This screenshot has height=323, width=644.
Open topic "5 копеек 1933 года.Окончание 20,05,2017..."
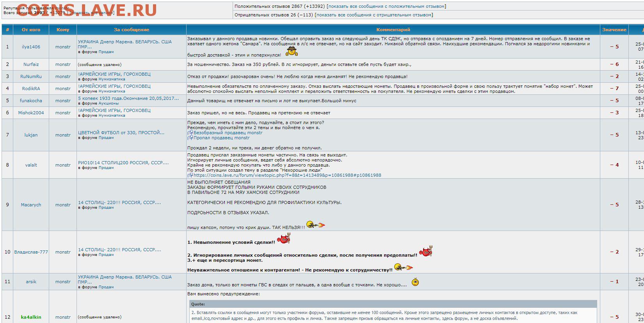click(x=128, y=98)
